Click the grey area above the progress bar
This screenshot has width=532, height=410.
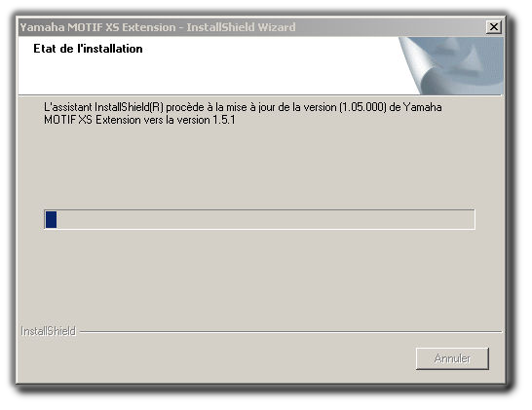point(259,168)
